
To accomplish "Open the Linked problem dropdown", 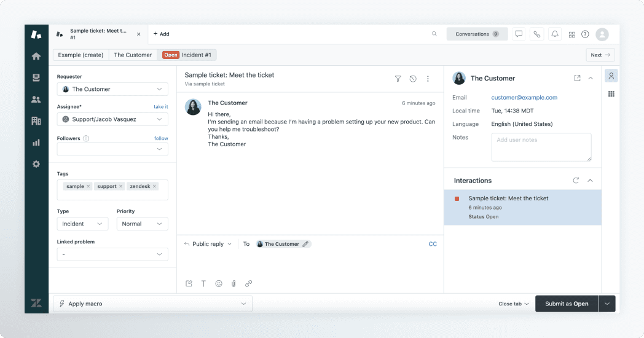I will coord(112,254).
